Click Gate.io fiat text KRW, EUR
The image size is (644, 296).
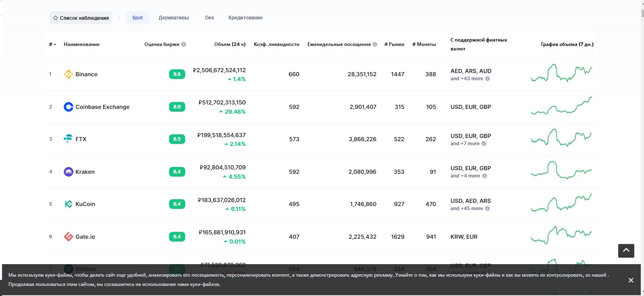point(464,237)
